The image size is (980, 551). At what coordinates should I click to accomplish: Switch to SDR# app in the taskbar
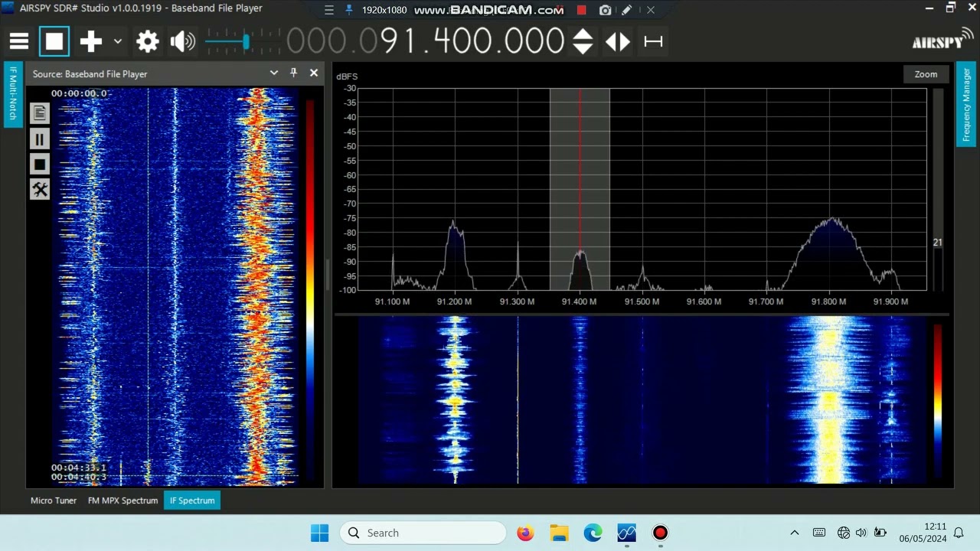626,533
